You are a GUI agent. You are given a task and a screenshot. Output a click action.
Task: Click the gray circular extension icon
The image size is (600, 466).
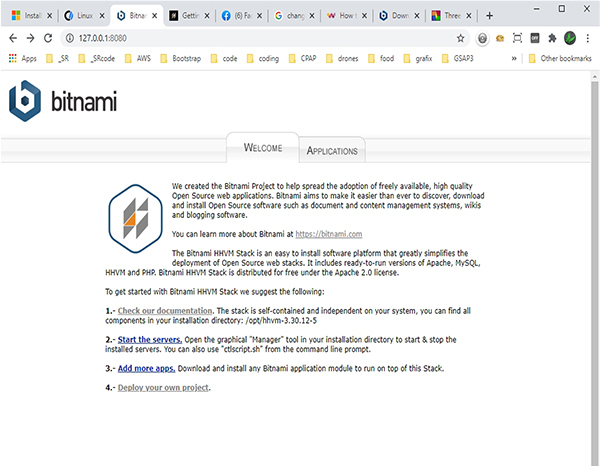point(482,38)
